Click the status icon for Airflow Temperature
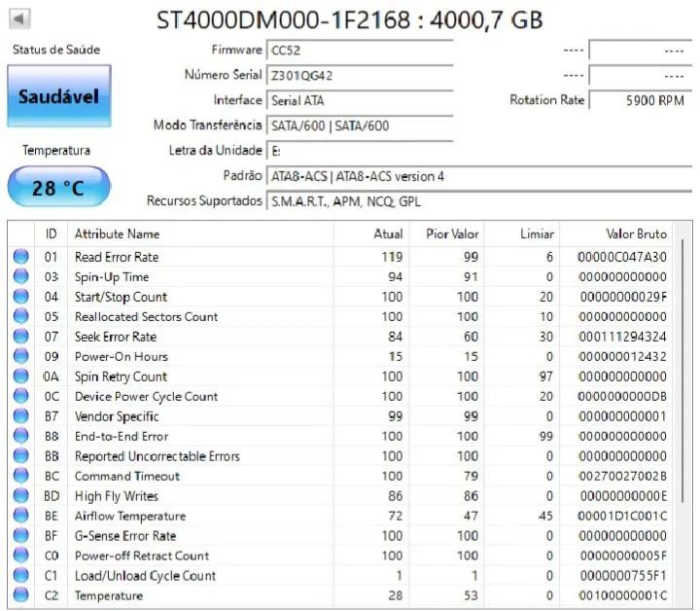This screenshot has width=700, height=611. pos(21,516)
